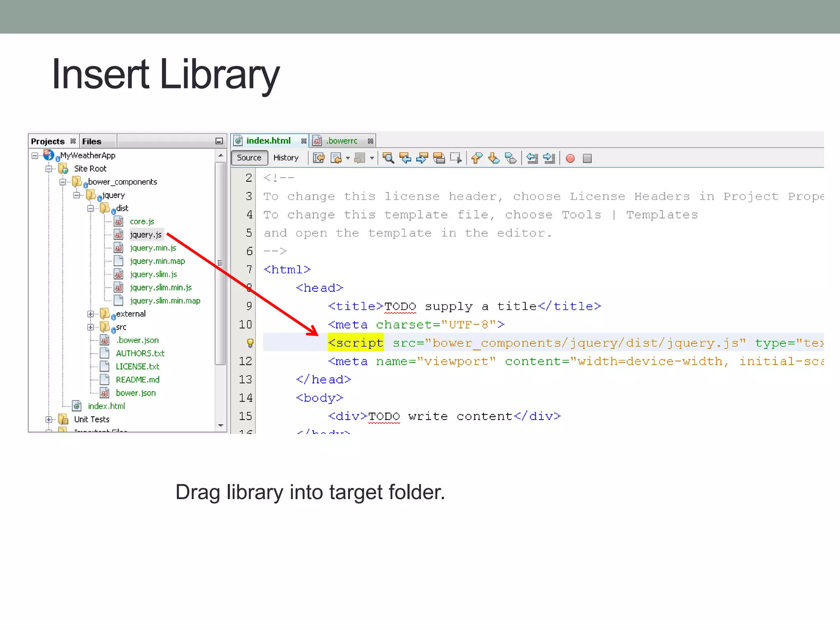This screenshot has height=630, width=840.
Task: Click the Find Selection magnifier icon
Action: (388, 158)
